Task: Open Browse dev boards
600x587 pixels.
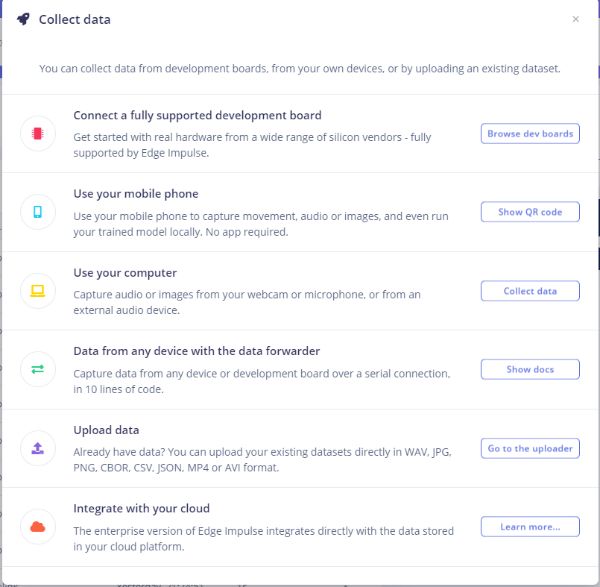Action: [530, 134]
